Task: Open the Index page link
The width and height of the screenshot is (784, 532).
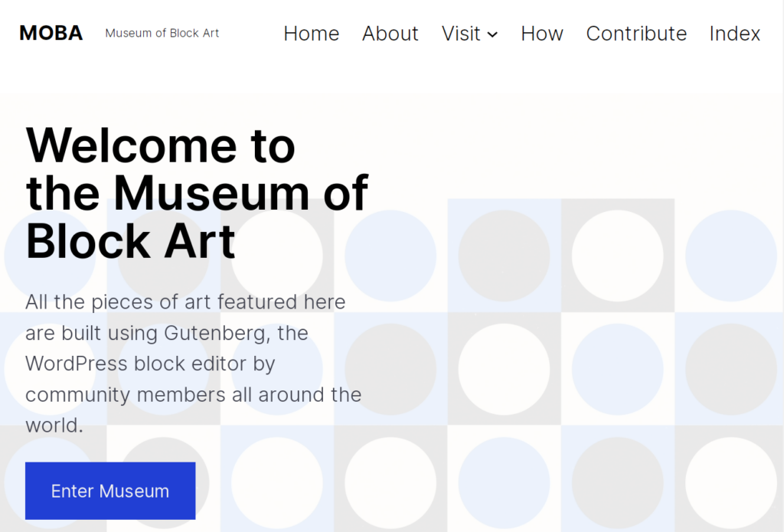Action: click(x=734, y=34)
